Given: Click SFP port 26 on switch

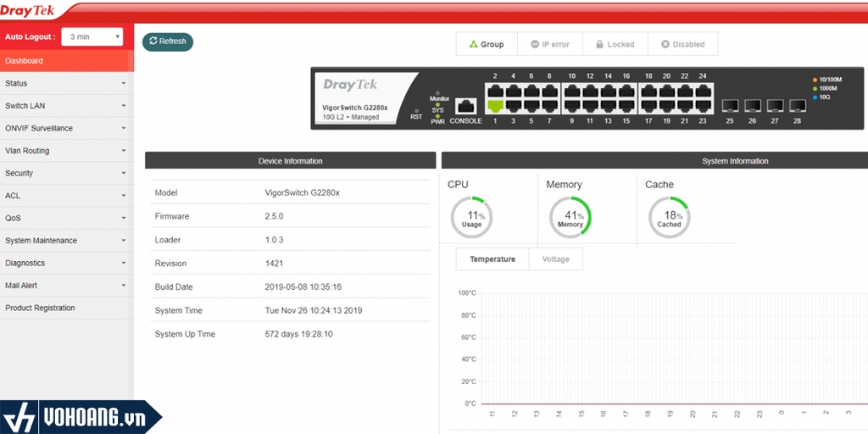Looking at the screenshot, I should 753,106.
